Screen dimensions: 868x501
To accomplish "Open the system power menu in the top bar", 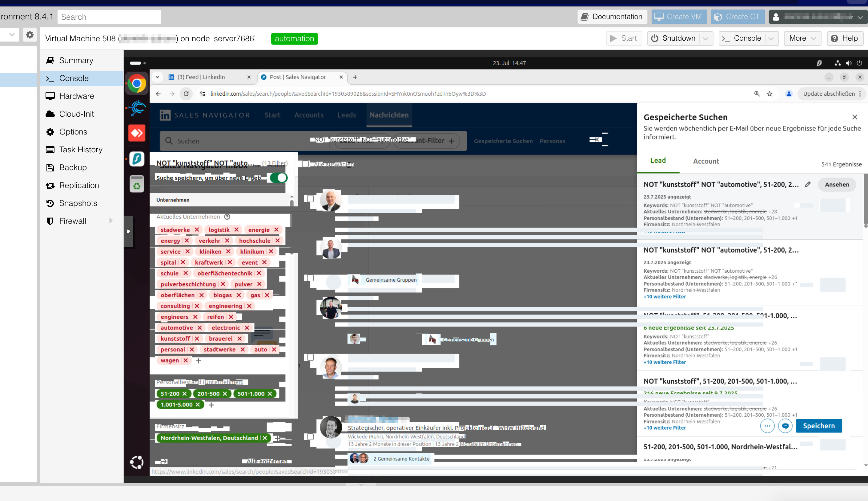I will click(859, 63).
